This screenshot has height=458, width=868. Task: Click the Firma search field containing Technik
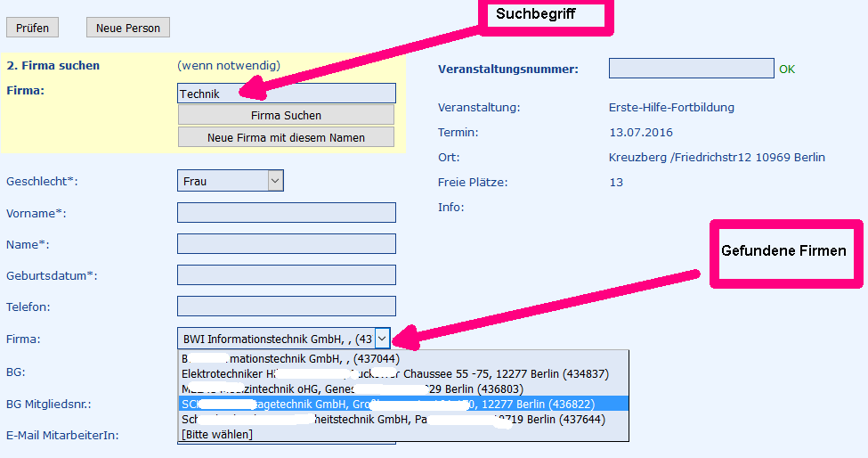287,94
